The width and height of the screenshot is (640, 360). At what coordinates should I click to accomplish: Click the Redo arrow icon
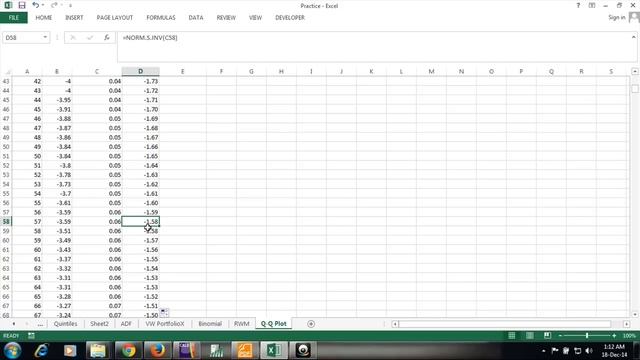tap(54, 5)
